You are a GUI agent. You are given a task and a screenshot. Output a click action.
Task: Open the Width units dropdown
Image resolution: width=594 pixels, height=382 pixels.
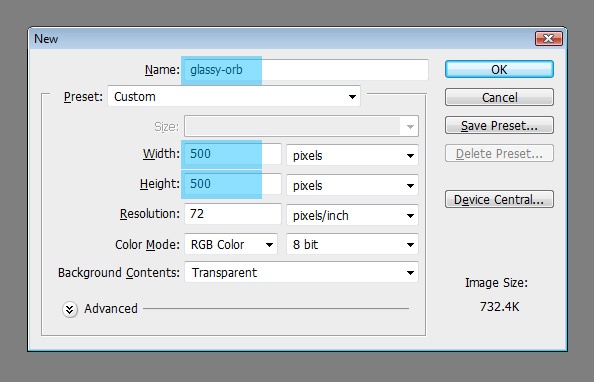coord(352,155)
